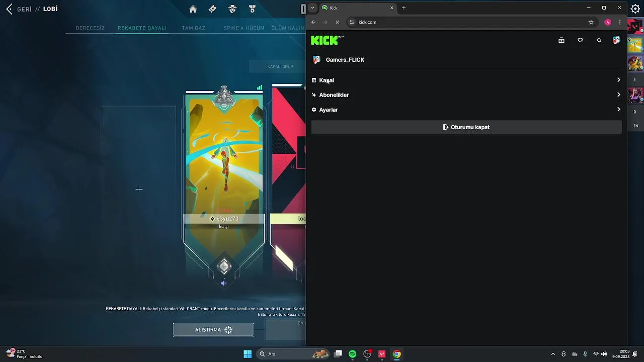This screenshot has width=644, height=362.
Task: Open Chrome from the taskbar
Action: (397, 354)
